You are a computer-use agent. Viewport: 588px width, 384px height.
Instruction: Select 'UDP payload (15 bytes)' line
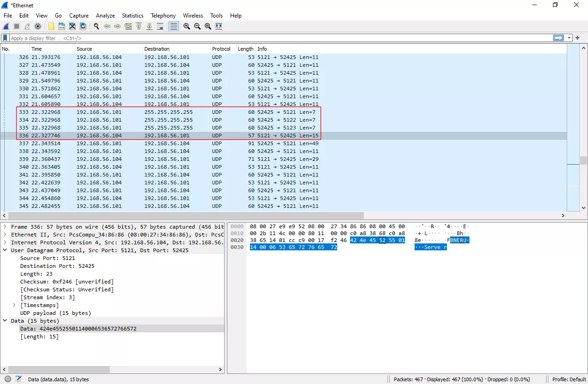[x=55, y=313]
